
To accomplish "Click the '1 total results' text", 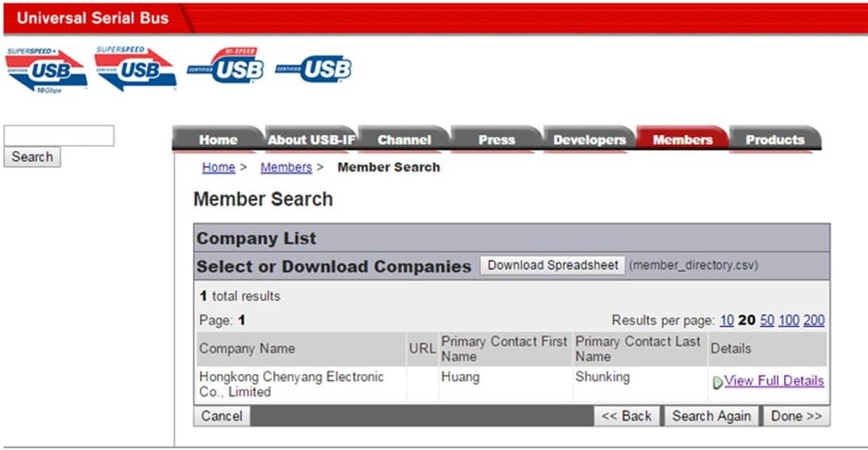I will [240, 296].
